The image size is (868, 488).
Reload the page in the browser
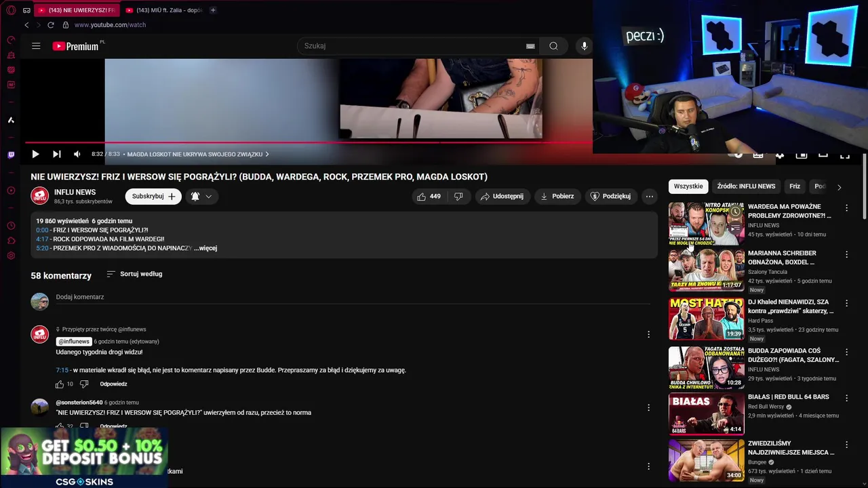click(x=50, y=25)
